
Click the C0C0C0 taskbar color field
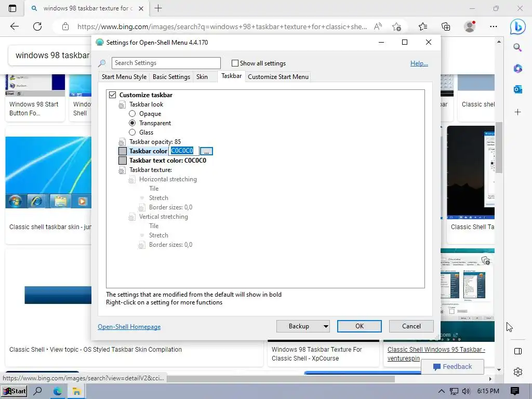[x=184, y=151]
